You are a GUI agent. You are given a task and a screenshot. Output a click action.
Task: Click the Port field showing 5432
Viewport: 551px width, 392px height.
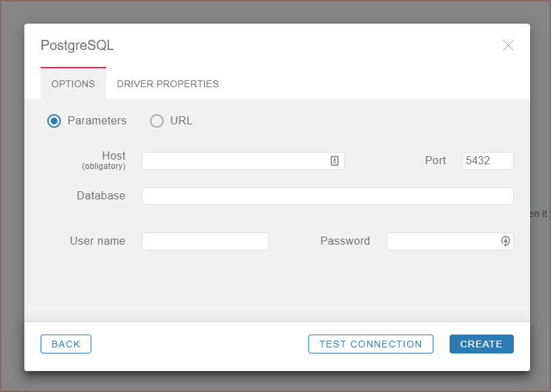tap(487, 161)
